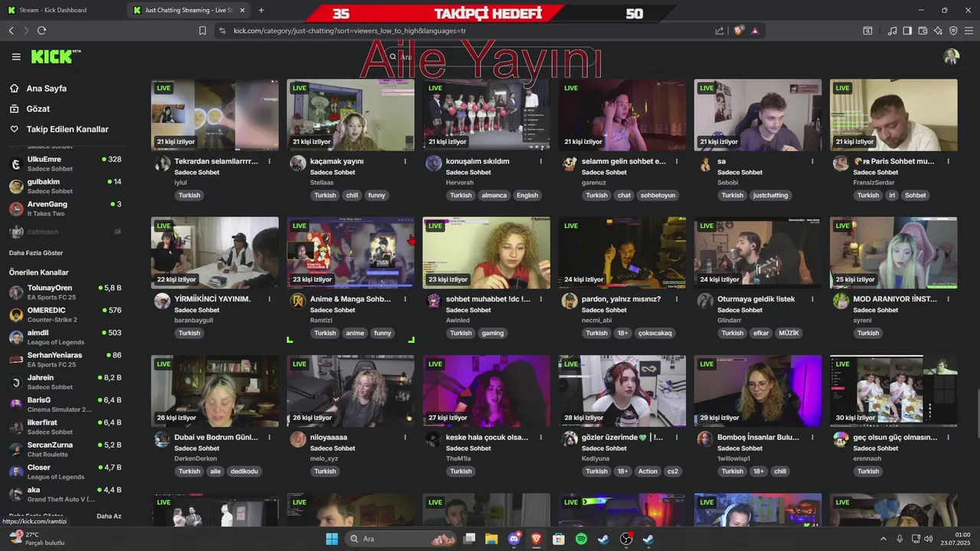Go to Ana Sayfa in sidebar
Screen dimensions: 980x551
(46, 88)
